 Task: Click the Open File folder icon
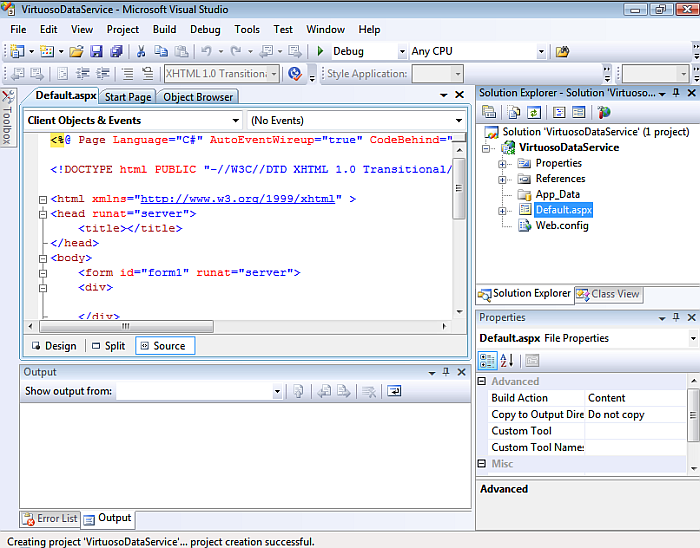coord(77,51)
